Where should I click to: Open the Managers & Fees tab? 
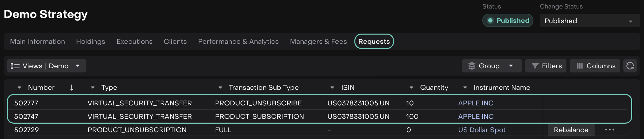(318, 41)
